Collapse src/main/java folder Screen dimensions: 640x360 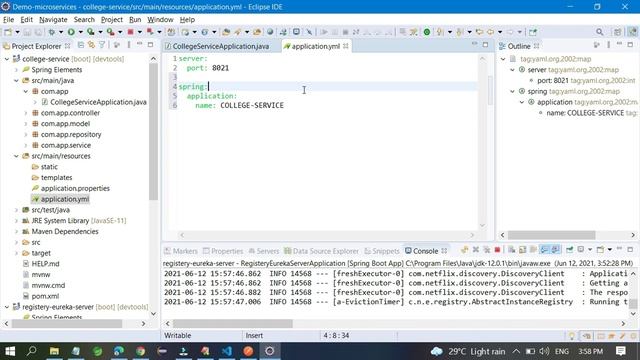[16, 81]
